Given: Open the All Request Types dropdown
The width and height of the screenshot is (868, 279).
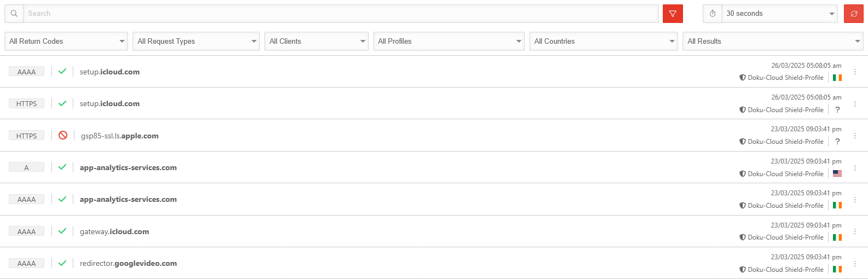Looking at the screenshot, I should coord(196,41).
